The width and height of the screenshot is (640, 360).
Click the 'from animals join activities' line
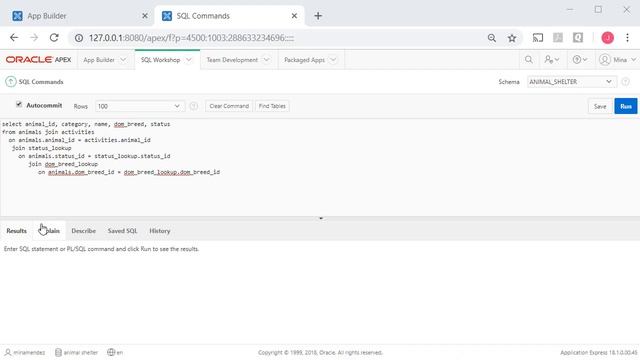click(48, 132)
